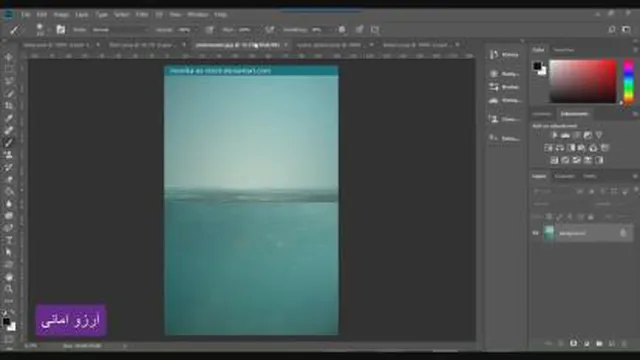
Task: Create a new layer with the bottom icon
Action: pos(612,344)
